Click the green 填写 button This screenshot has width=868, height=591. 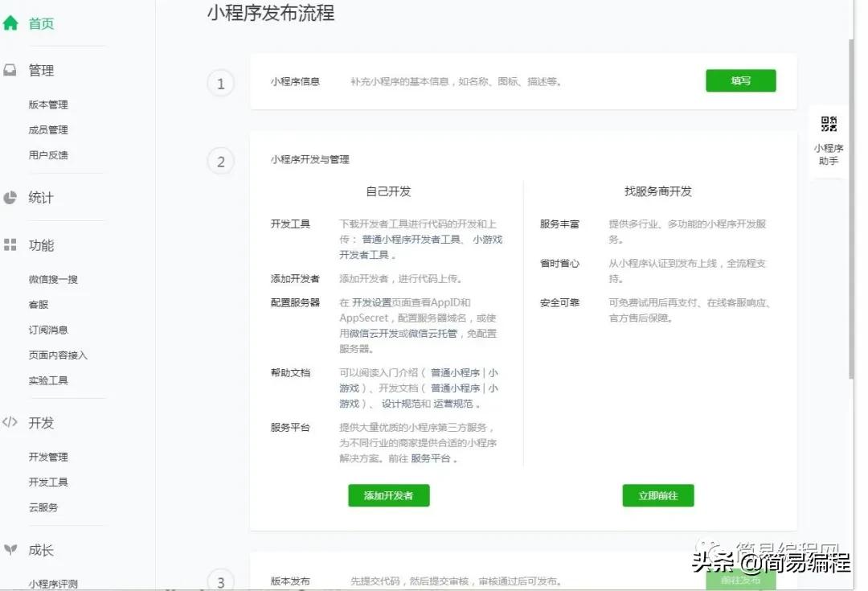(x=740, y=80)
